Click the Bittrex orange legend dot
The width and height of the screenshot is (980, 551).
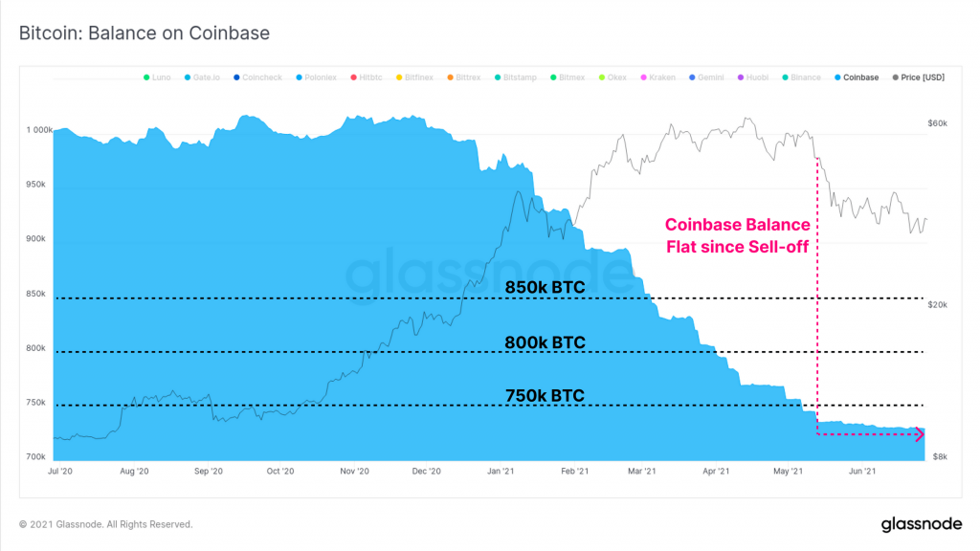[449, 77]
